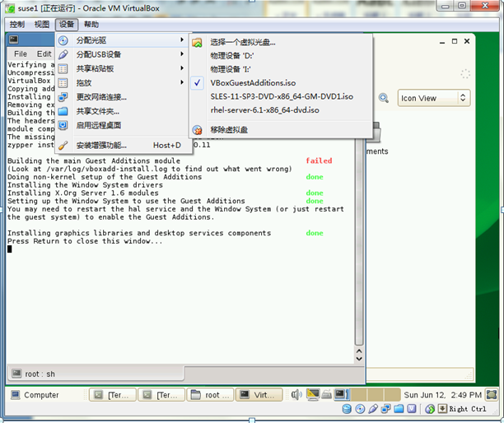Click the clipboard icon beside 共享粘贴板

pyautogui.click(x=63, y=68)
